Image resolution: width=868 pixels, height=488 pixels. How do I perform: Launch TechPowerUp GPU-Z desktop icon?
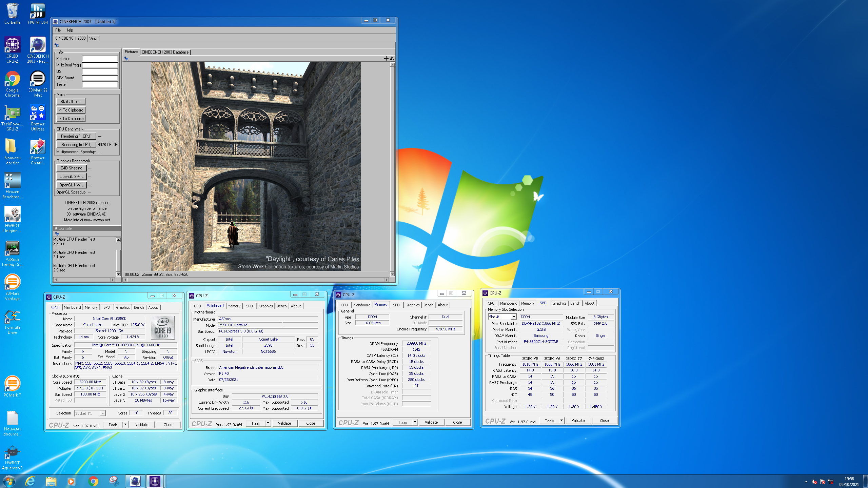pos(12,118)
